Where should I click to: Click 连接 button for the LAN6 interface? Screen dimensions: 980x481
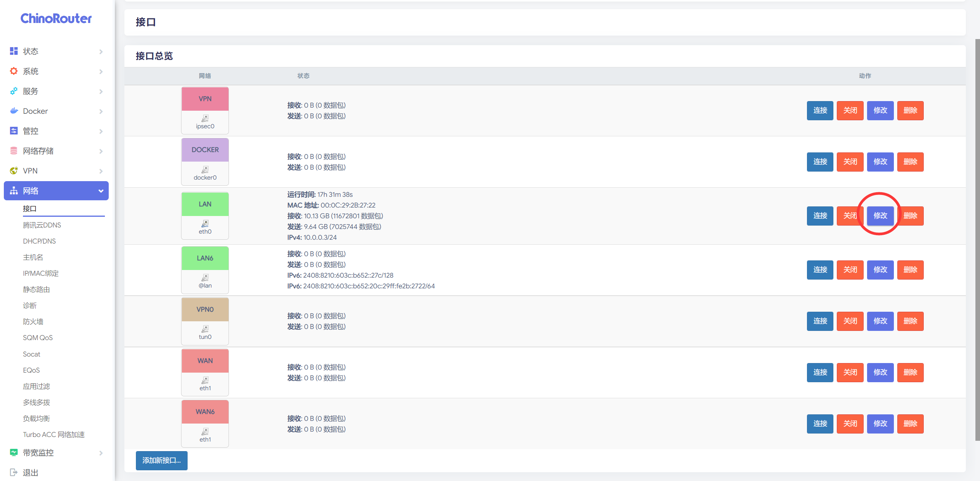[820, 270]
